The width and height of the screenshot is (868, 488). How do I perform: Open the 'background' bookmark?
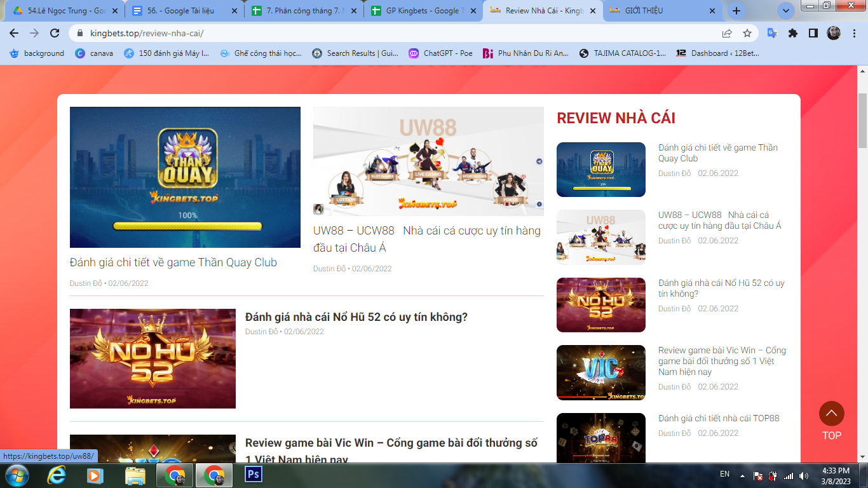tap(37, 53)
